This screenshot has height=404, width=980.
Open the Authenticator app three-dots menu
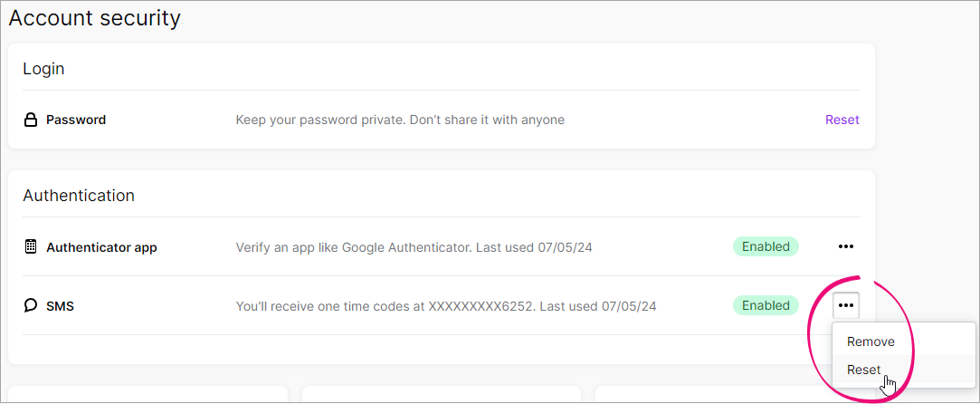[846, 247]
